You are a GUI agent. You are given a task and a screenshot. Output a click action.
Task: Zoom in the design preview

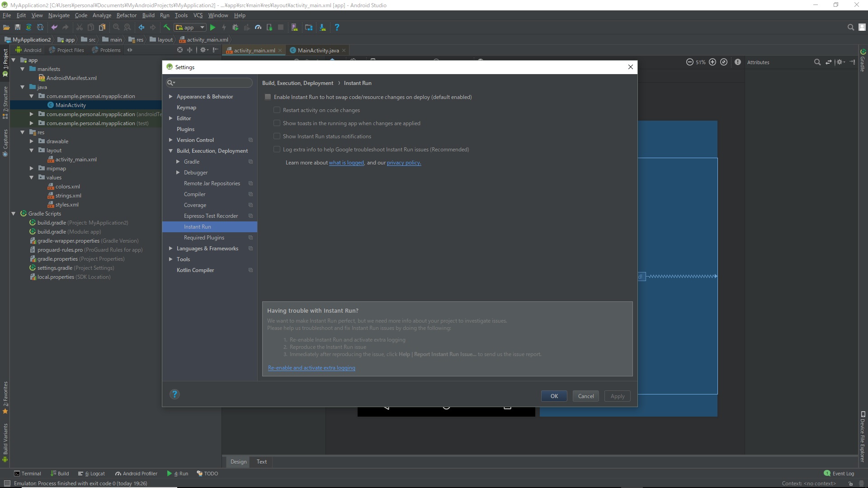[x=712, y=62]
